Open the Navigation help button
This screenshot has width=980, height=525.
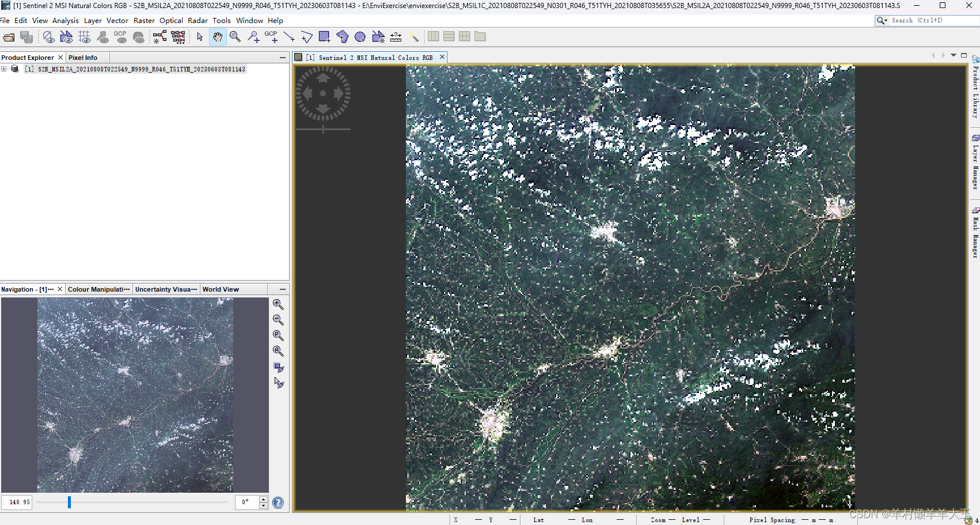pyautogui.click(x=278, y=503)
